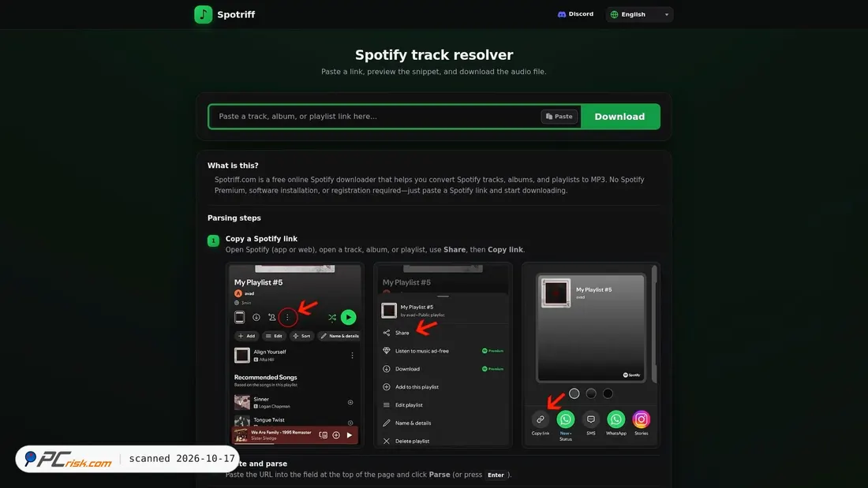
Task: Click the Add button in playlist tutorial
Action: click(x=246, y=336)
